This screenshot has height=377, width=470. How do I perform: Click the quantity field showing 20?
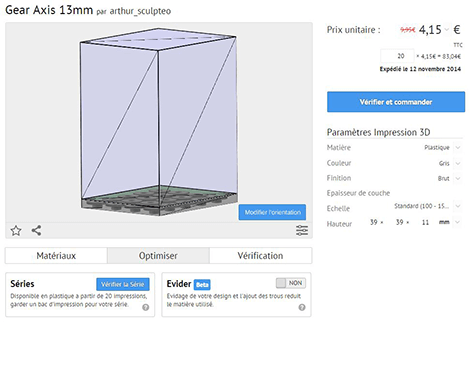point(397,56)
